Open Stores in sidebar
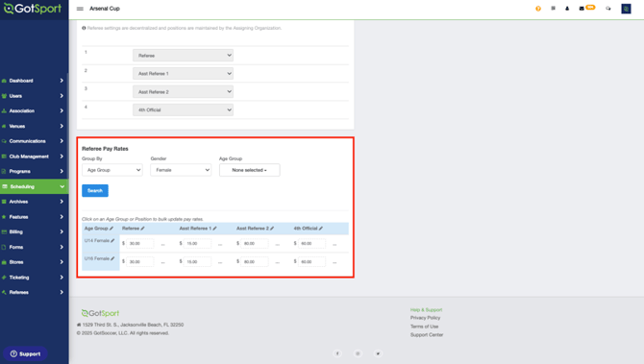This screenshot has width=644, height=364. point(34,262)
